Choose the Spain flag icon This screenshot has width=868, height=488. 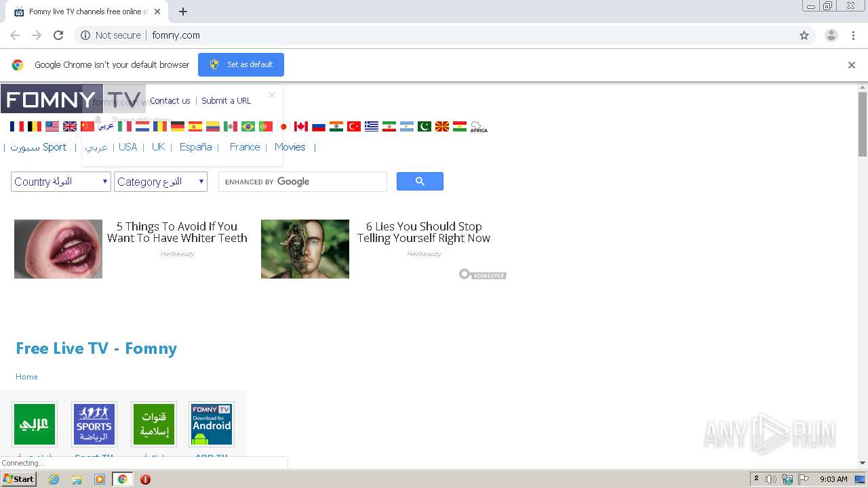tap(195, 126)
